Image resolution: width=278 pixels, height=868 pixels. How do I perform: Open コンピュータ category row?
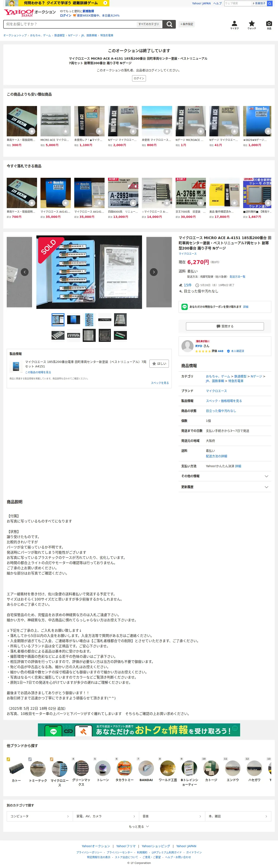[x=40, y=816]
